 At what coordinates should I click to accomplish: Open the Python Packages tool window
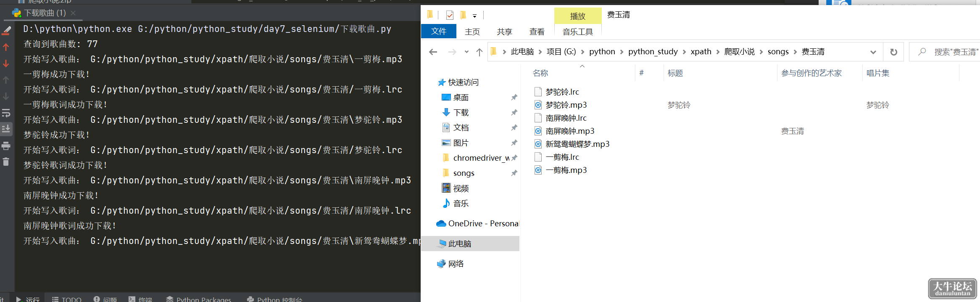pos(199,299)
